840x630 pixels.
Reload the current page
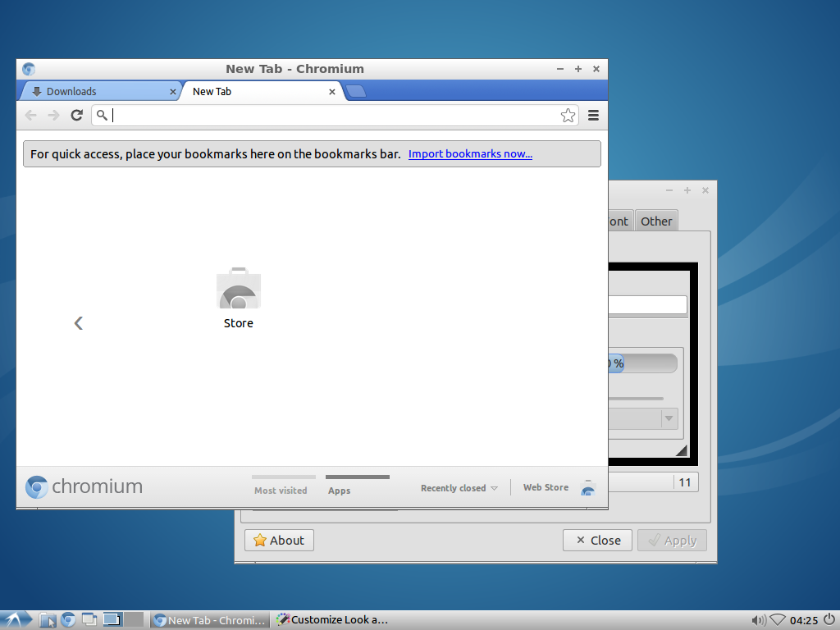tap(76, 115)
